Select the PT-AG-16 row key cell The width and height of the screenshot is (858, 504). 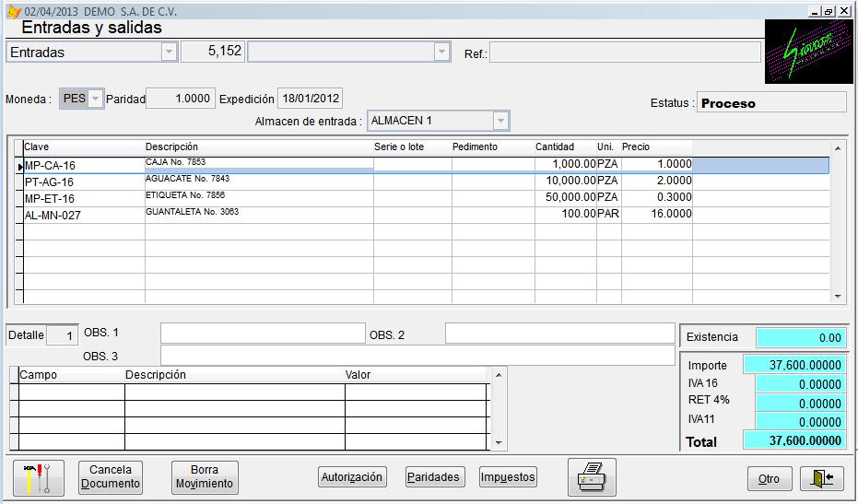pyautogui.click(x=84, y=182)
